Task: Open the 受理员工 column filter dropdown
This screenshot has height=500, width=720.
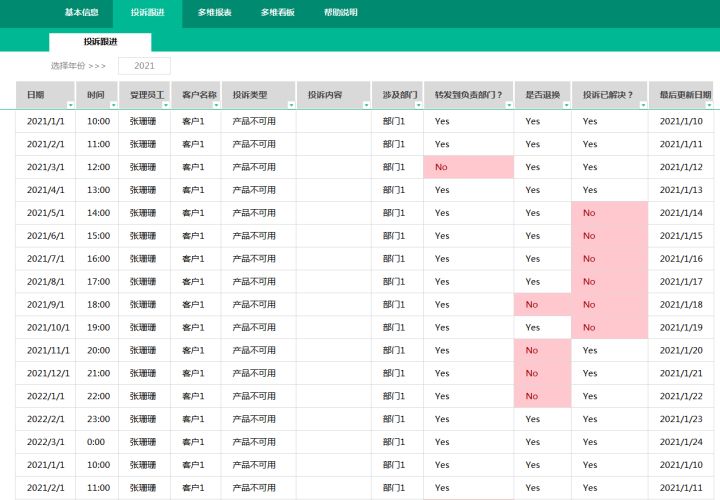Action: pos(166,105)
